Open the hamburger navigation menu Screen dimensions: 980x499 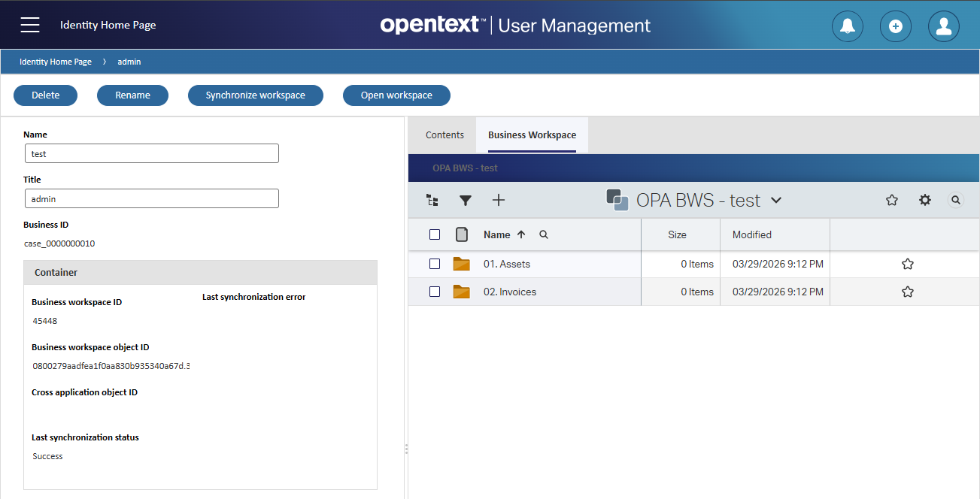(30, 25)
